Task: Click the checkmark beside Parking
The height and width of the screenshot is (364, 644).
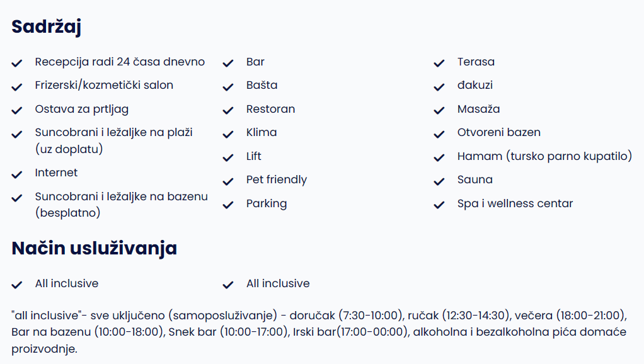Action: pyautogui.click(x=228, y=205)
